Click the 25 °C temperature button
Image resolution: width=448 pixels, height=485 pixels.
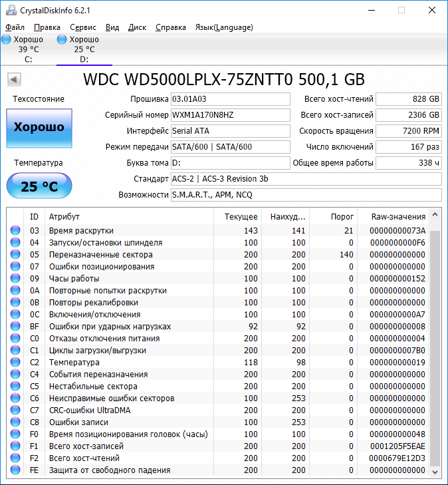click(x=39, y=186)
